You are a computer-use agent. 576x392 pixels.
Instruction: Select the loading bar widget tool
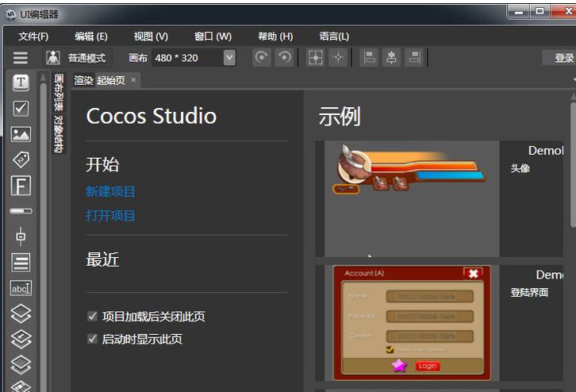(x=21, y=211)
